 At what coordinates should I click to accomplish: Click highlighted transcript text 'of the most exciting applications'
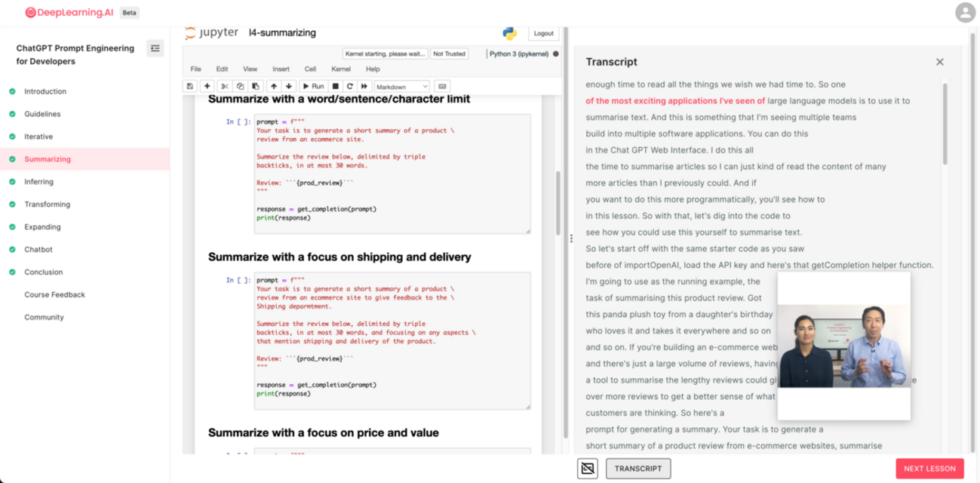click(x=675, y=100)
